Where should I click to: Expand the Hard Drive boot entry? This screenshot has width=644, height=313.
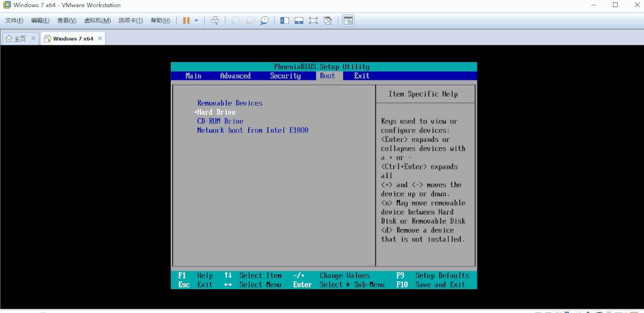click(x=215, y=112)
